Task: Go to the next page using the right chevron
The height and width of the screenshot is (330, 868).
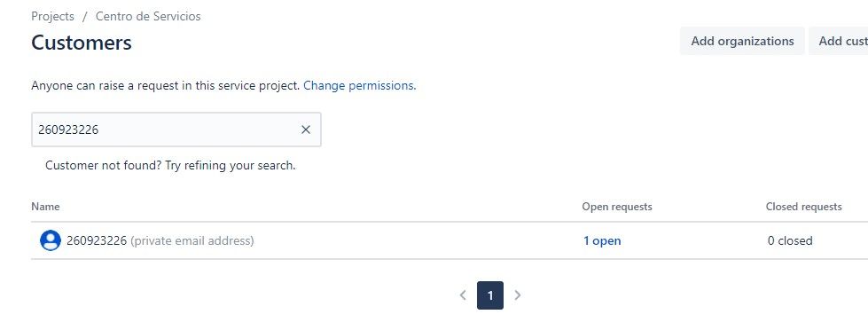Action: [x=518, y=295]
